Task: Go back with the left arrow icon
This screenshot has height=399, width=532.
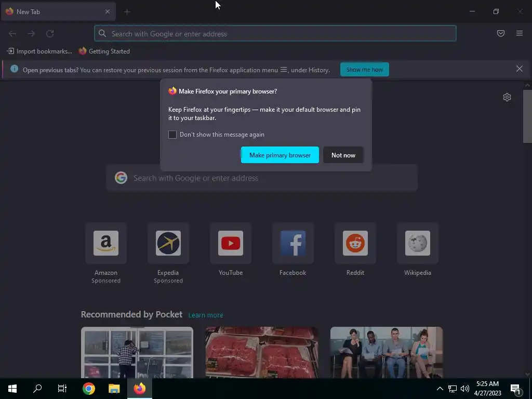Action: click(12, 34)
